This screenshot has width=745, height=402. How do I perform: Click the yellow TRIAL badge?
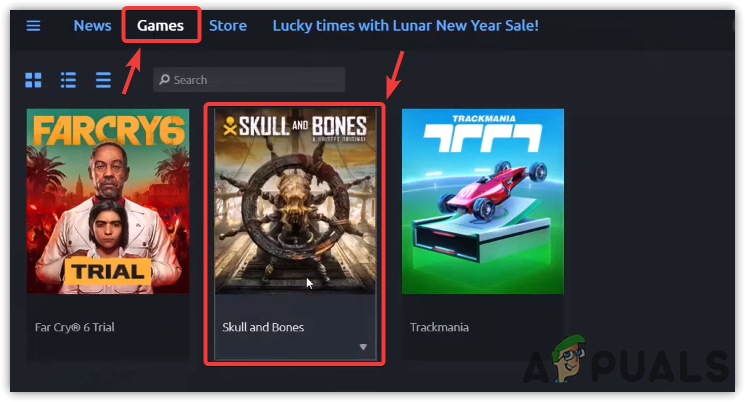point(108,272)
